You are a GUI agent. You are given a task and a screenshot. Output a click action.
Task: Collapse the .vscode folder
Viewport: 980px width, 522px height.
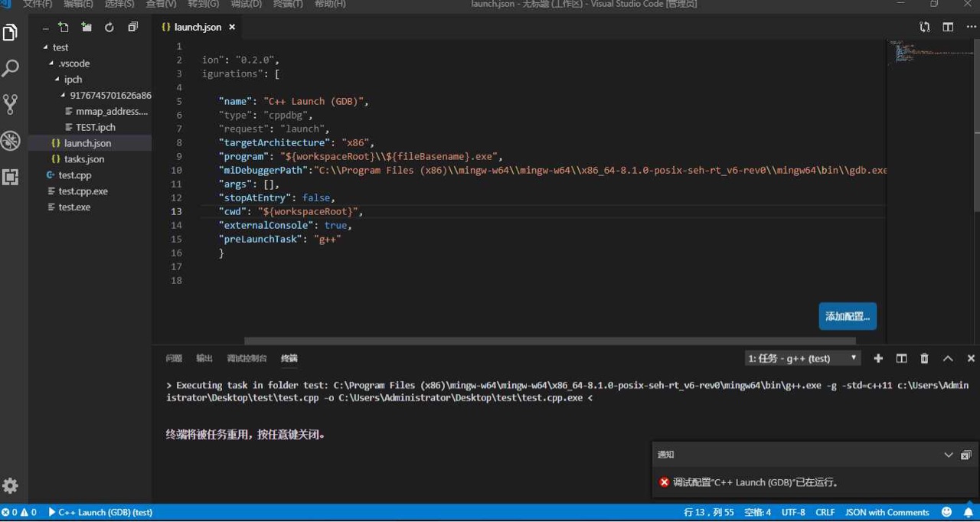tap(73, 64)
